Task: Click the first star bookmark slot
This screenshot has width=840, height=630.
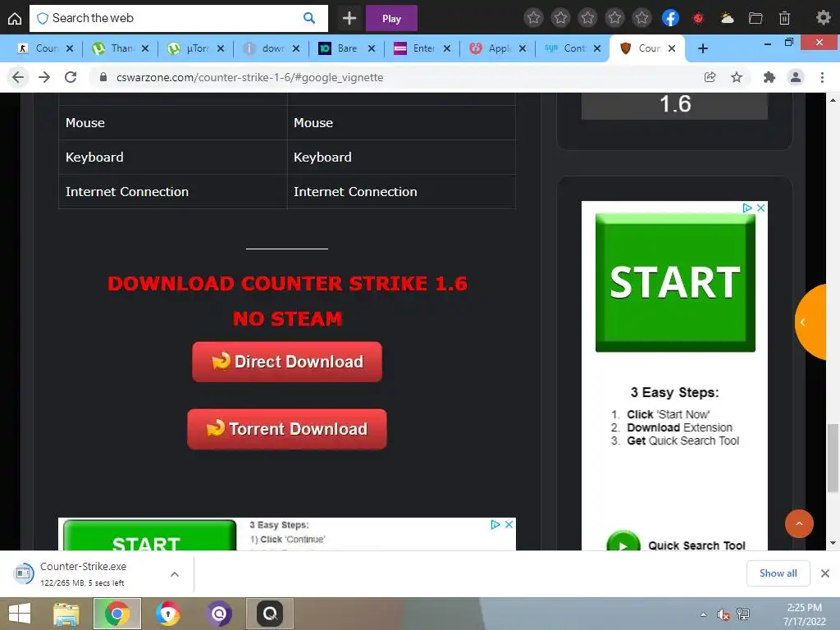Action: point(533,18)
